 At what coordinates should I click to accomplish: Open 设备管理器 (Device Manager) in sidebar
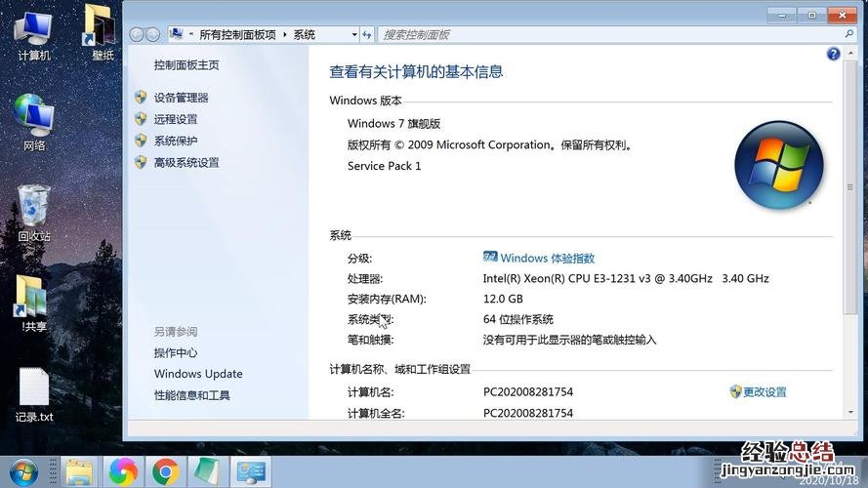tap(181, 98)
